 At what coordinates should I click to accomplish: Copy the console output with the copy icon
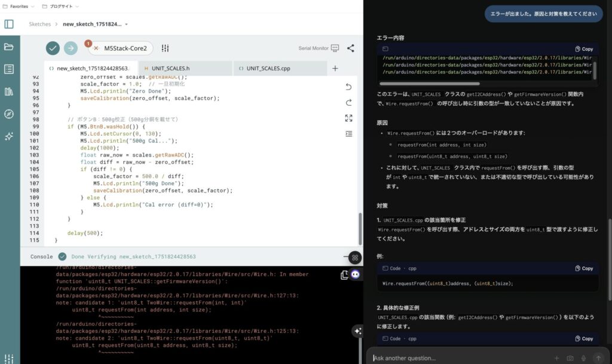coord(344,275)
